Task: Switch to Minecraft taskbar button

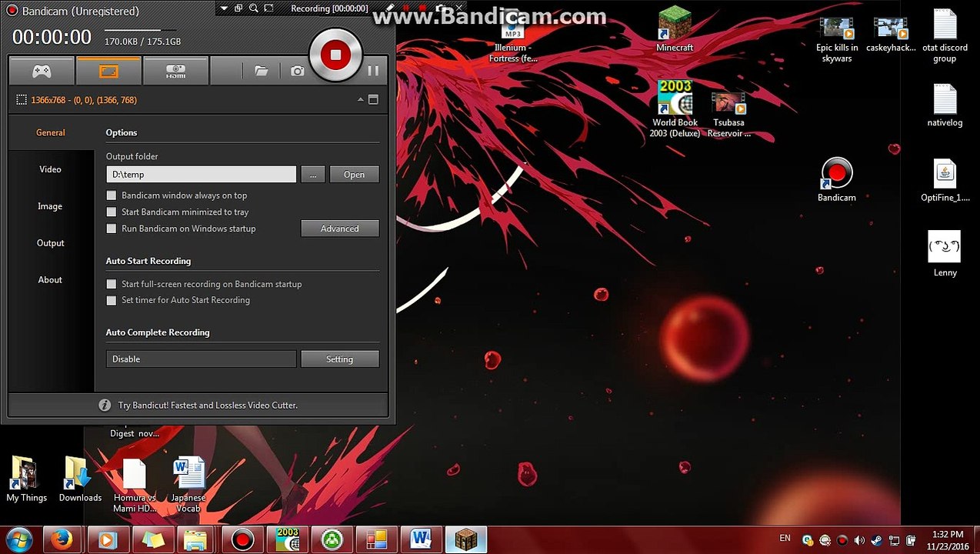Action: (x=465, y=539)
